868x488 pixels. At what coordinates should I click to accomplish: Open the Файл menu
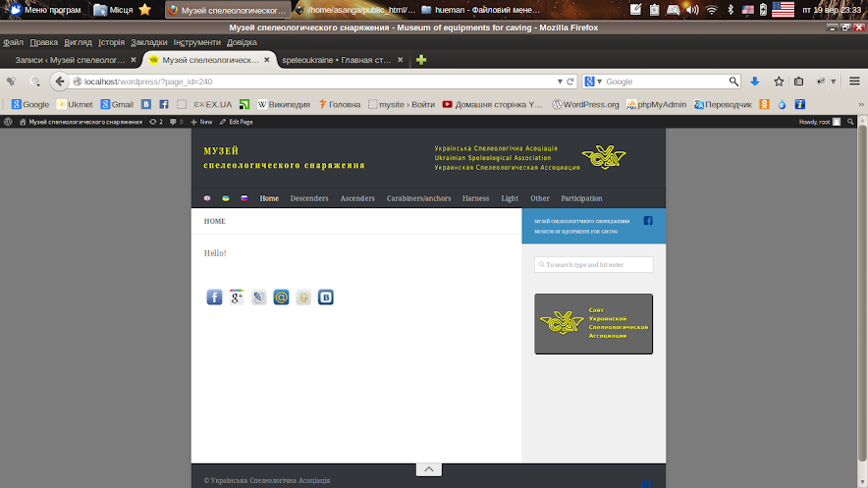tap(14, 42)
